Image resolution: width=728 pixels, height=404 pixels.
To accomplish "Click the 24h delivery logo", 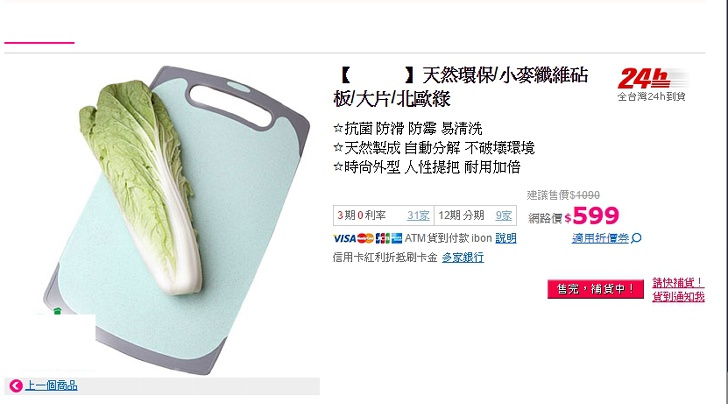I will click(652, 85).
